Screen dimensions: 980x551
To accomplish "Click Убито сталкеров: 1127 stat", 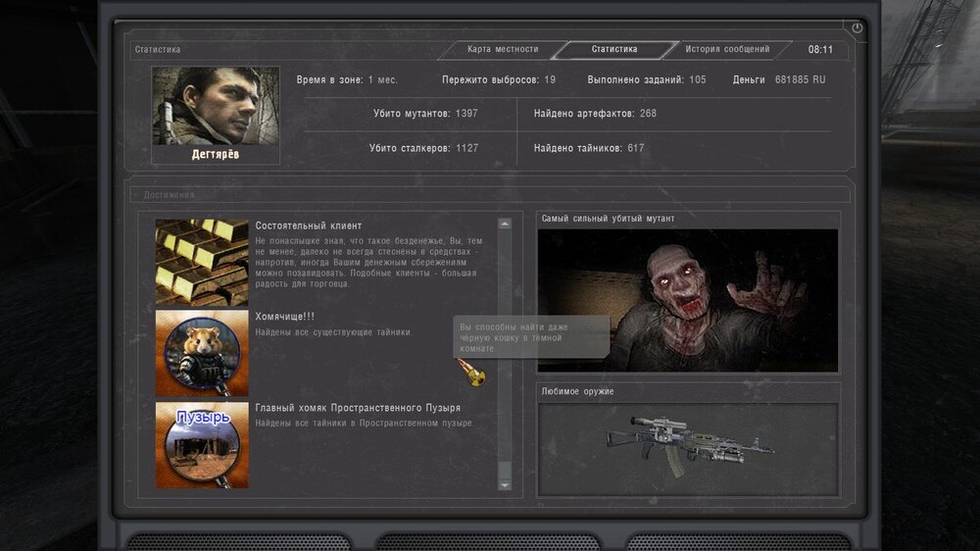I will [x=423, y=148].
